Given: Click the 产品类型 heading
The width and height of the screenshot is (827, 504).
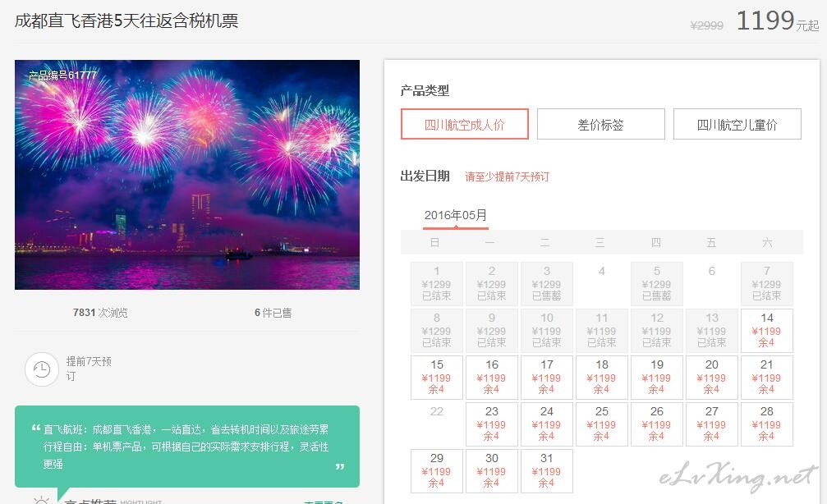Looking at the screenshot, I should click(x=425, y=90).
